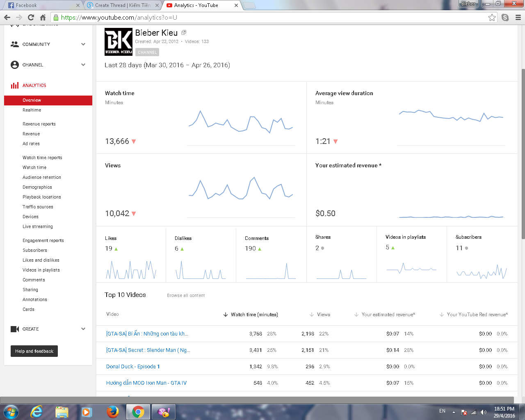
Task: Click the Chrome taskbar icon
Action: click(138, 412)
